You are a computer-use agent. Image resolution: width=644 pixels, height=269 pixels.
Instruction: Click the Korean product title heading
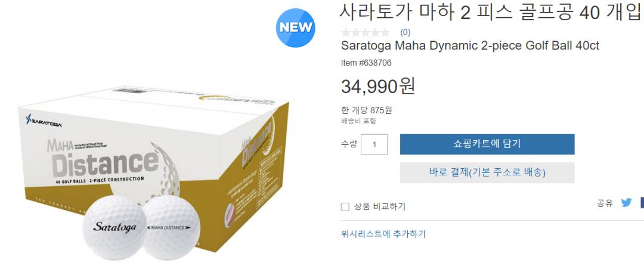490,13
